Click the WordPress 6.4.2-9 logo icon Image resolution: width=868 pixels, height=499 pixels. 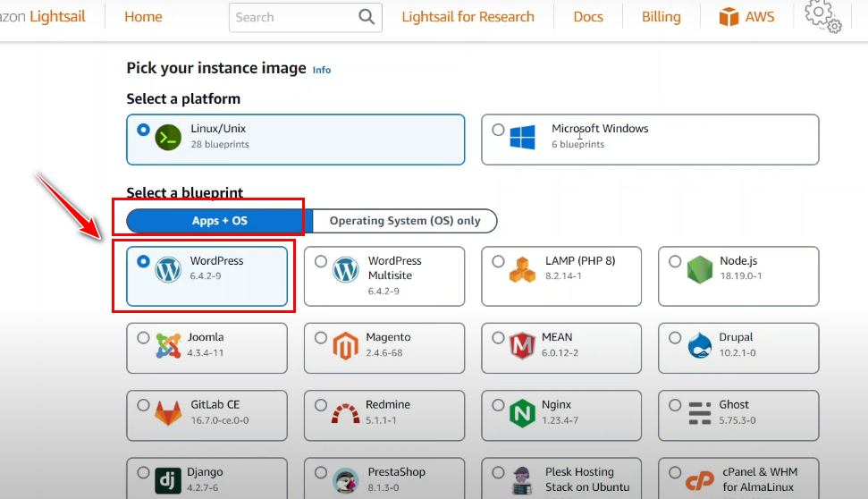(x=168, y=270)
